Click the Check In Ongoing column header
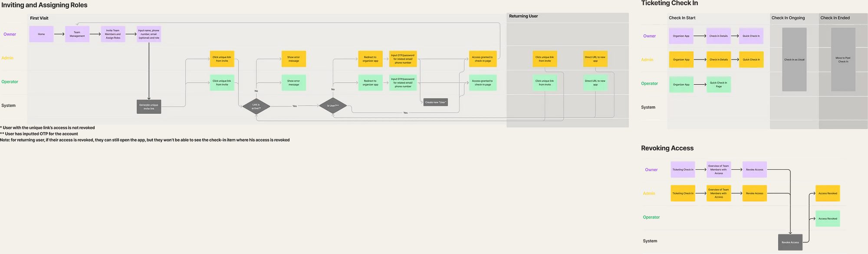868x254 pixels. (788, 18)
